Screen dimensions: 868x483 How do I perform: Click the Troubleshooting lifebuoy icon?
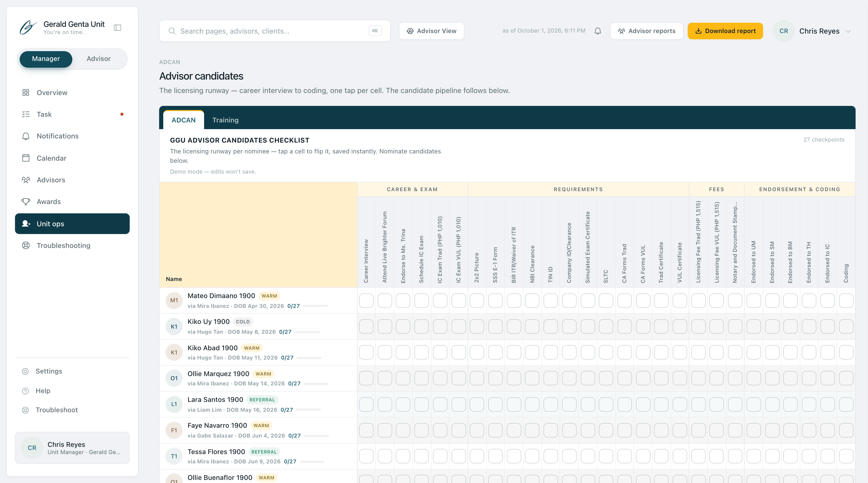[26, 246]
